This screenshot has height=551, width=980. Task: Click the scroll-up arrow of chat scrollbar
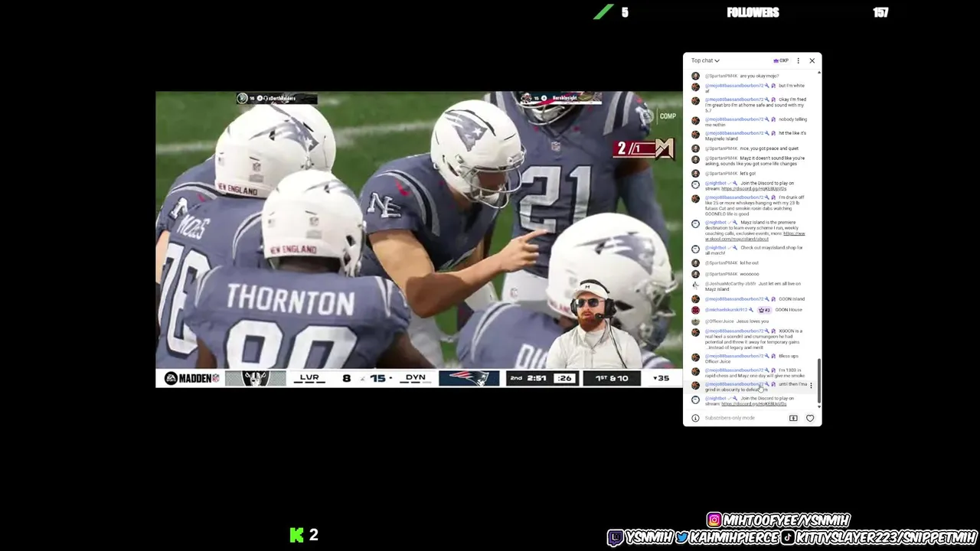pyautogui.click(x=819, y=73)
